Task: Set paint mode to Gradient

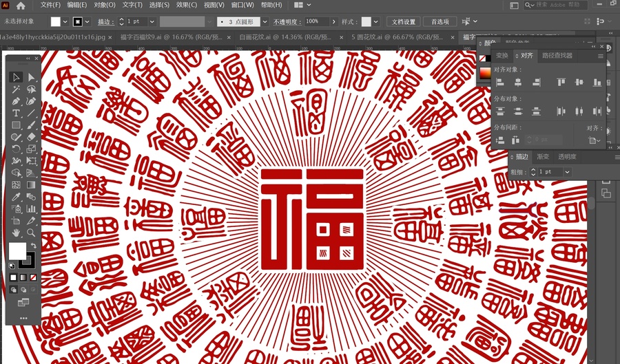Action: click(x=23, y=277)
